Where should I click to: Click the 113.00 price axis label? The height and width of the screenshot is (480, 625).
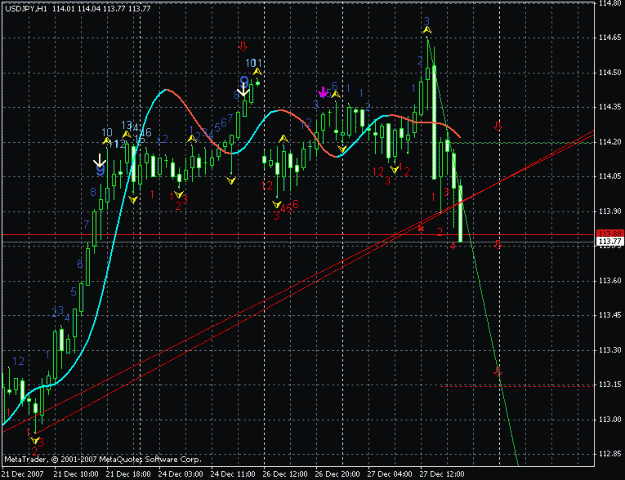610,419
